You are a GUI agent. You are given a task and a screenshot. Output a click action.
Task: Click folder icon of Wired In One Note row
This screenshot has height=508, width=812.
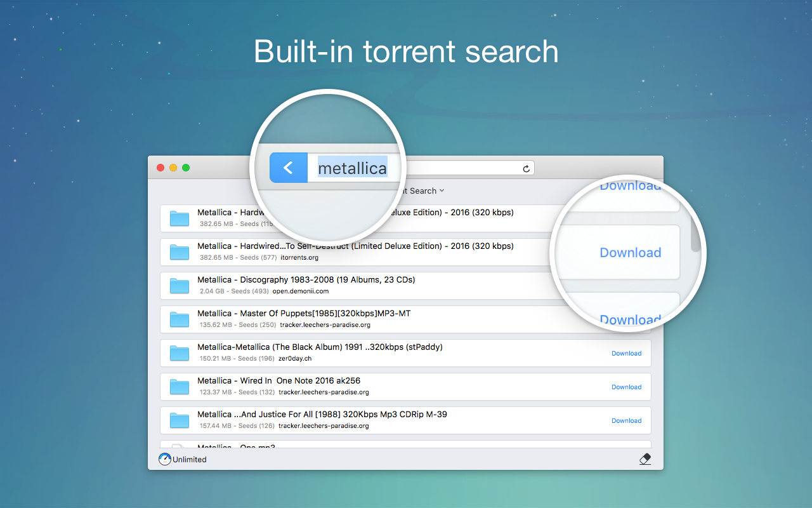[180, 387]
